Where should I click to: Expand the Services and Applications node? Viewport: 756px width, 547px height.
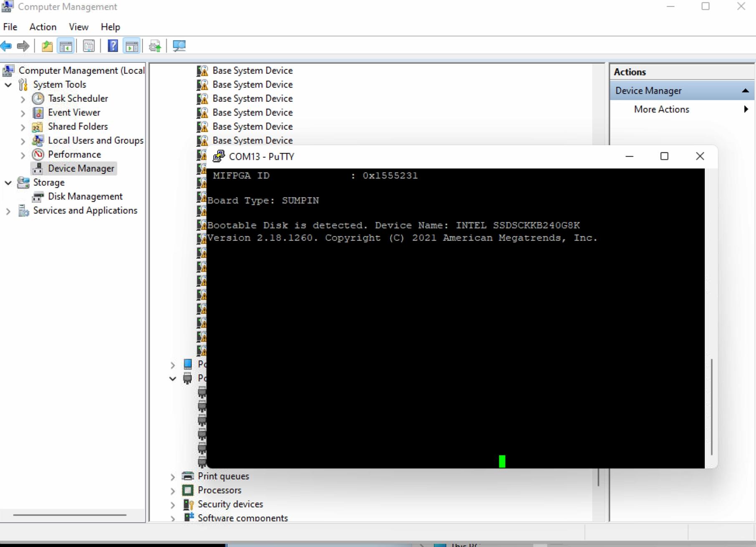click(8, 211)
